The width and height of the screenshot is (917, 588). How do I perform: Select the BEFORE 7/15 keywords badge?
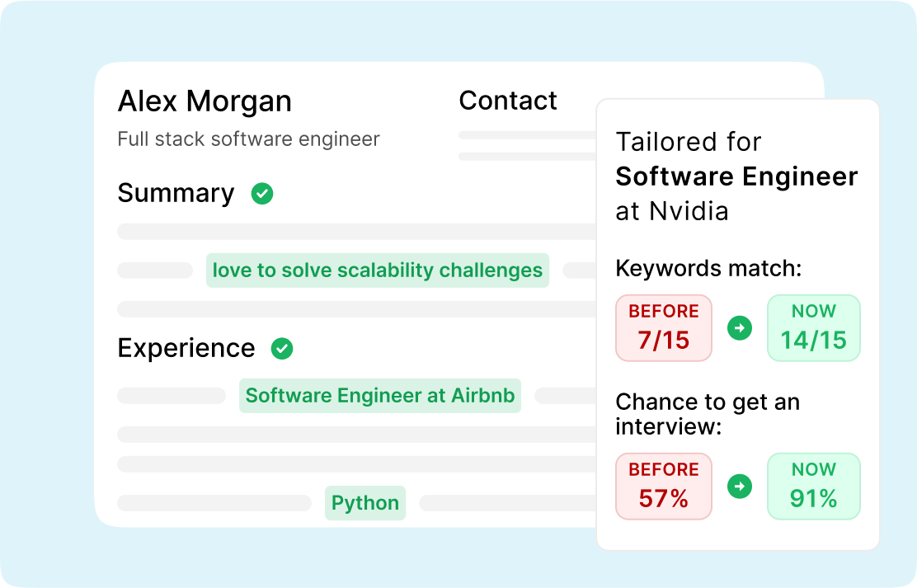664,327
